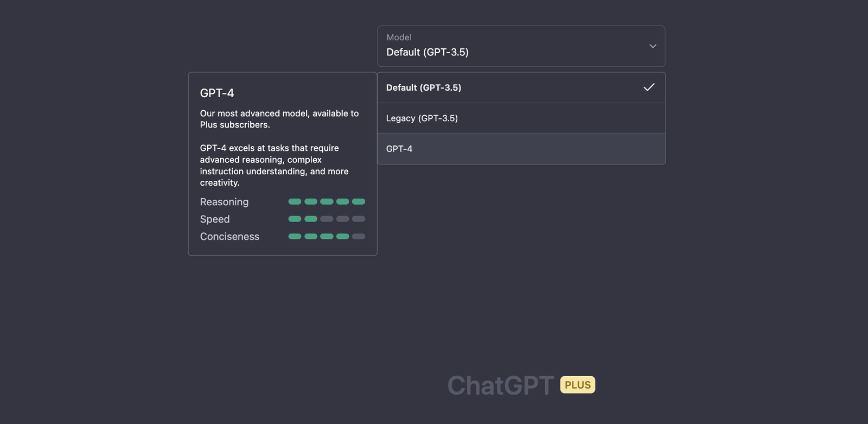
Task: Select Legacy (GPT-3.5) option
Action: point(521,118)
